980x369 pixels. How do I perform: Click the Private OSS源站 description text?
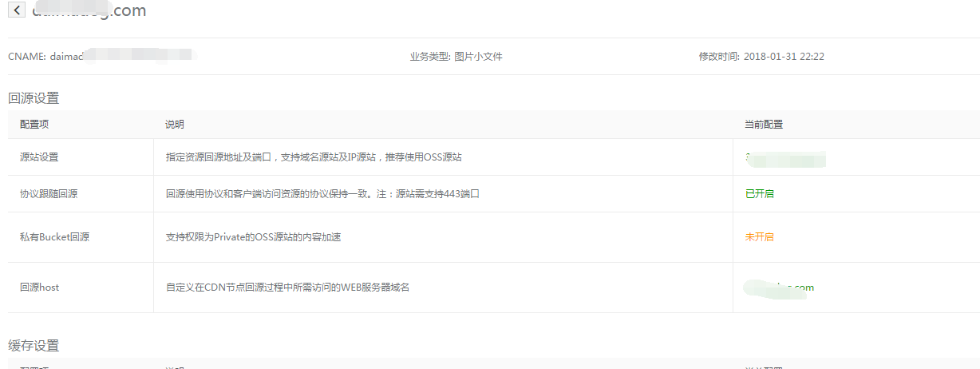point(253,237)
